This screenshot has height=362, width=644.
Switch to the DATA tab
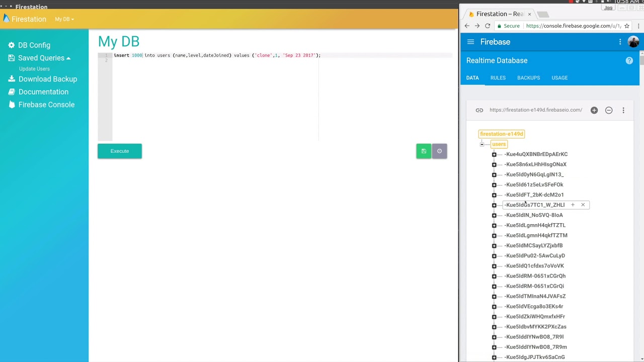[472, 78]
